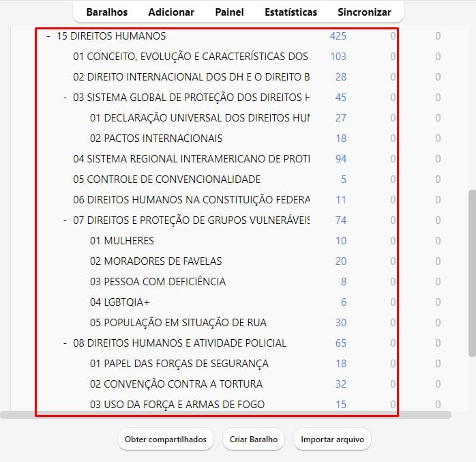Open 06 DIREITOS HUMANOS NA CONSTITUIÇÃO deck
The width and height of the screenshot is (476, 462).
coord(191,200)
